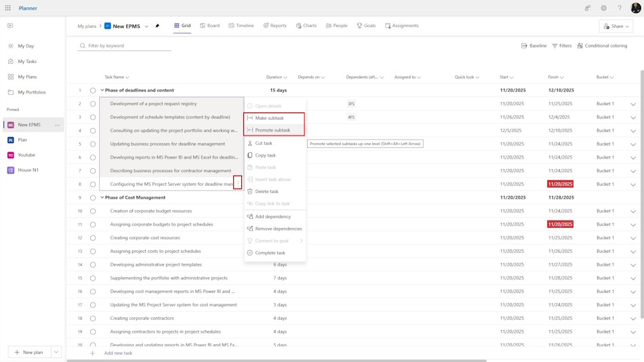
Task: Click the horizontal scrollbar at the bottom
Action: [x=277, y=361]
